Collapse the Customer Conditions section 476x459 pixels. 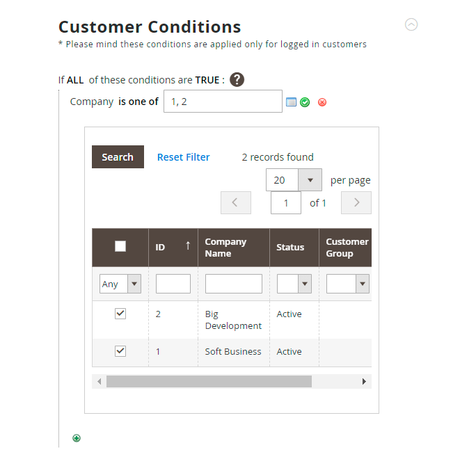[411, 25]
